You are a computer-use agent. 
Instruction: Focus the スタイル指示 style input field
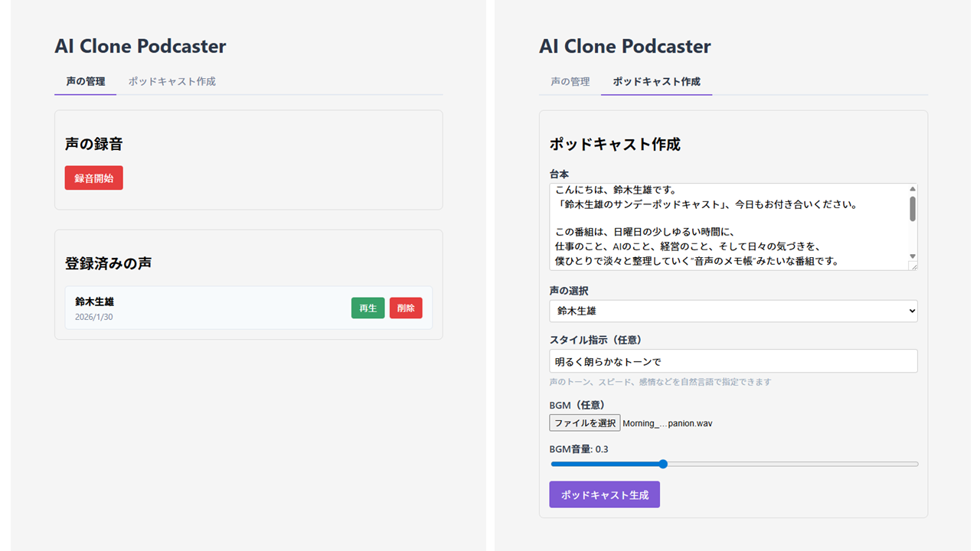[x=733, y=361]
